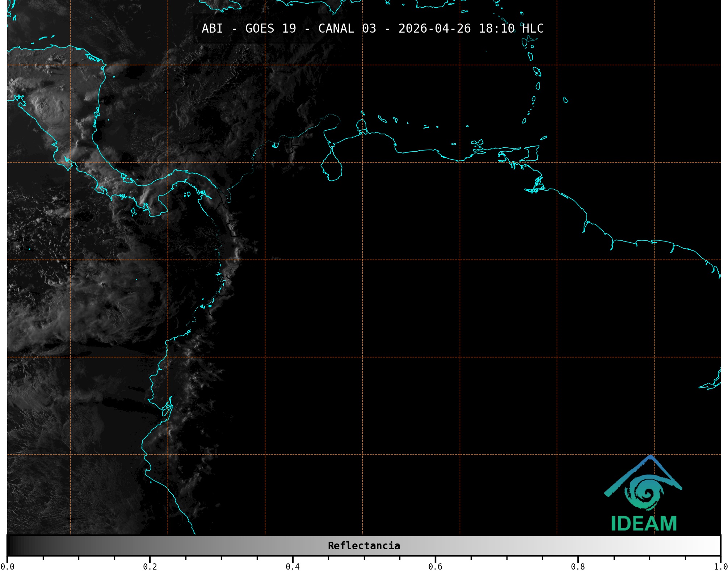Click the 0.6 colorbar tick label
Image resolution: width=728 pixels, height=571 pixels.
point(435,566)
